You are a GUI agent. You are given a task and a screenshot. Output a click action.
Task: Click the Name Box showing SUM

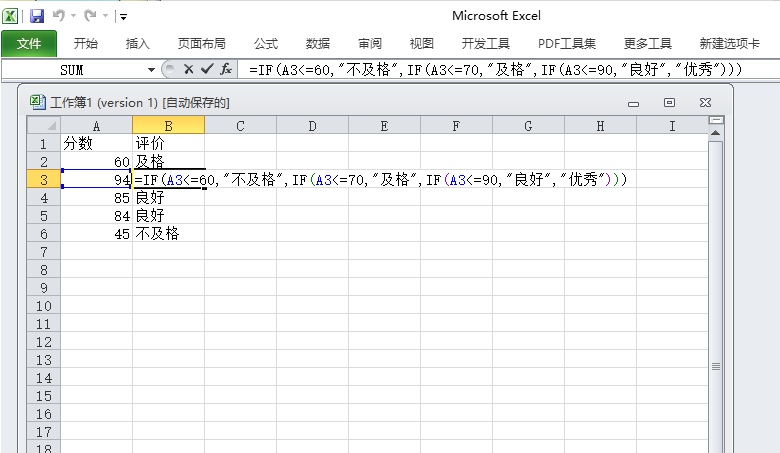(x=72, y=70)
